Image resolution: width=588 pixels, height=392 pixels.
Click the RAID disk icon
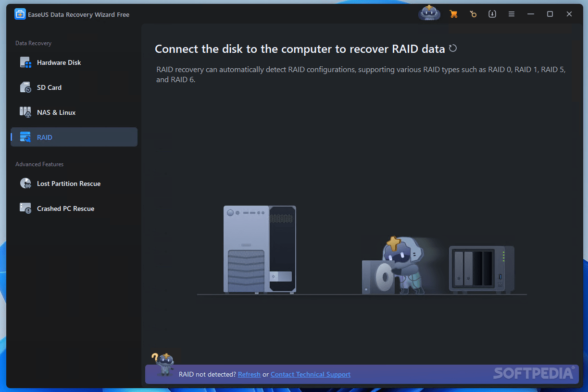[x=25, y=137]
